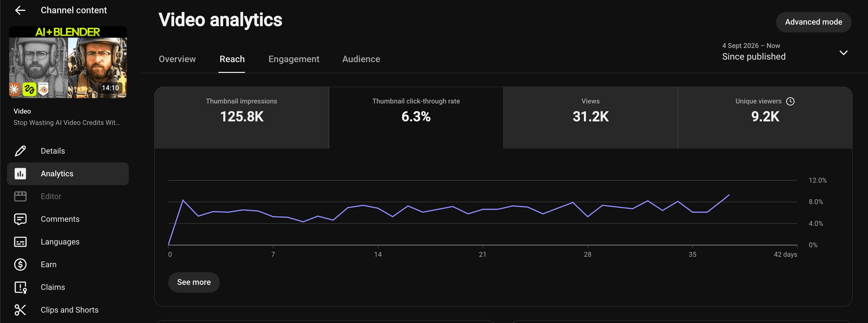Image resolution: width=868 pixels, height=323 pixels.
Task: Click the Video analytics page heading
Action: coord(220,20)
